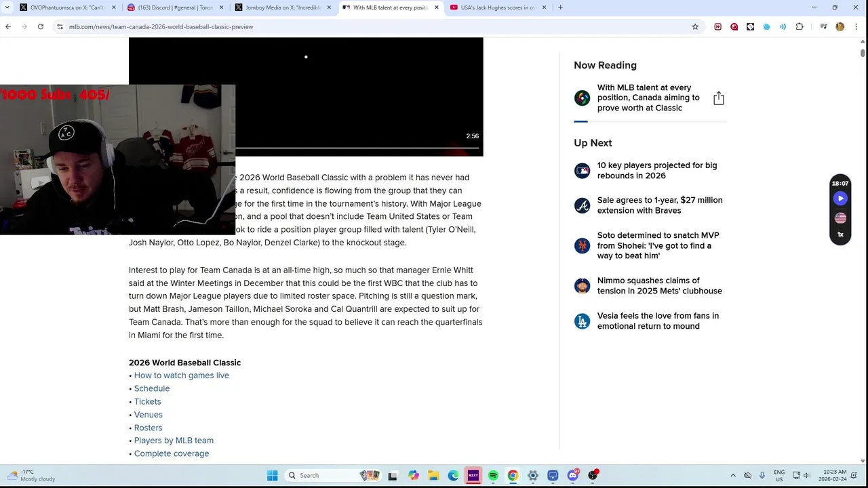Reload the page with the refresh icon
This screenshot has height=488, width=868.
(x=41, y=26)
